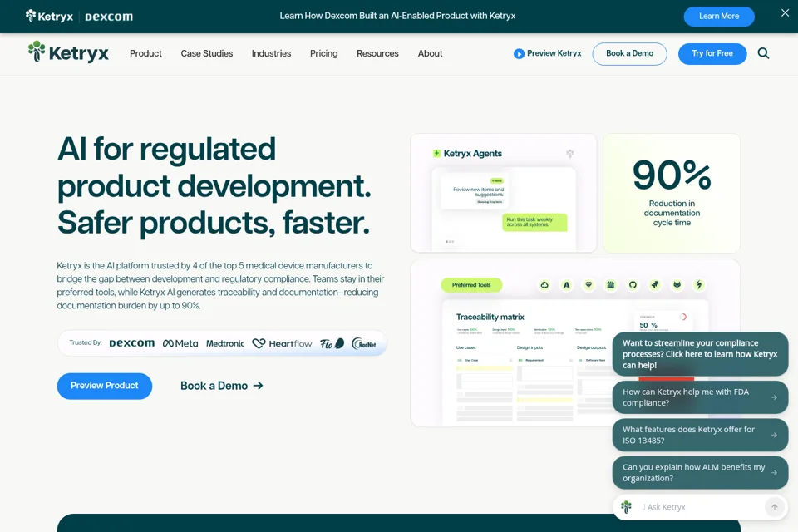Click the arrow on the FDA compliance suggestion
798x532 pixels.
click(x=774, y=397)
